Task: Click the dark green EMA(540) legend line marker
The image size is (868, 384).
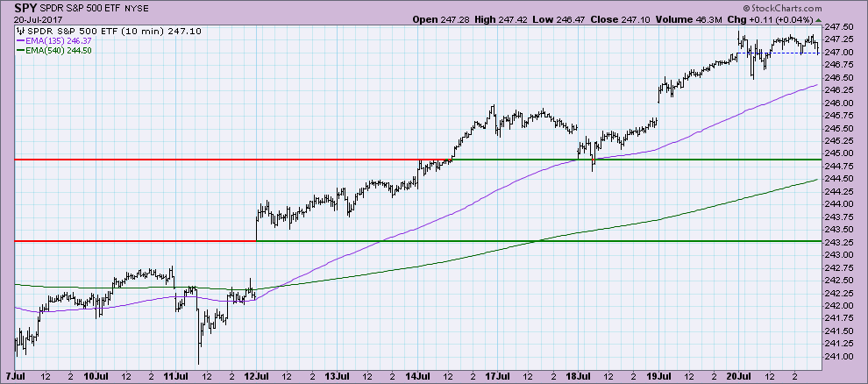Action: pos(22,51)
